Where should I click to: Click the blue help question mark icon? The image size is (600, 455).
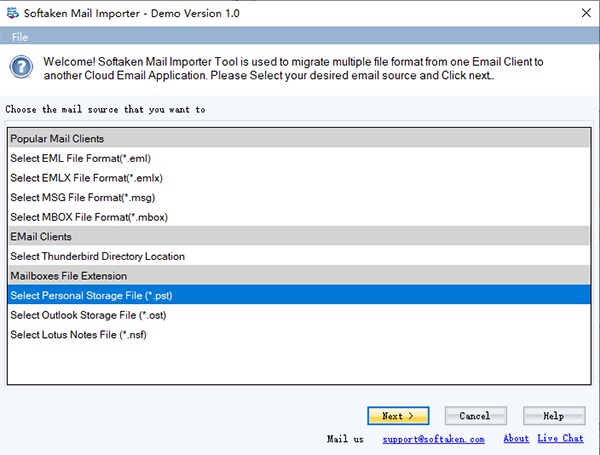click(x=21, y=67)
